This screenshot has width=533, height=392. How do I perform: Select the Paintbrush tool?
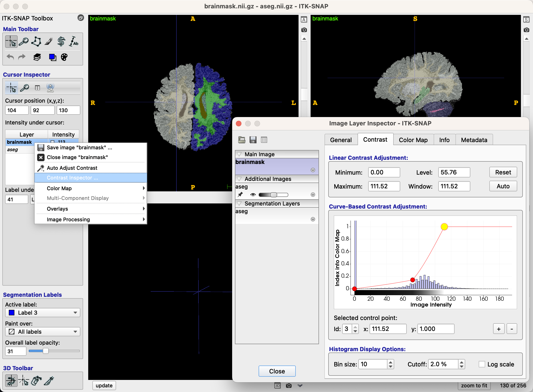(x=49, y=42)
